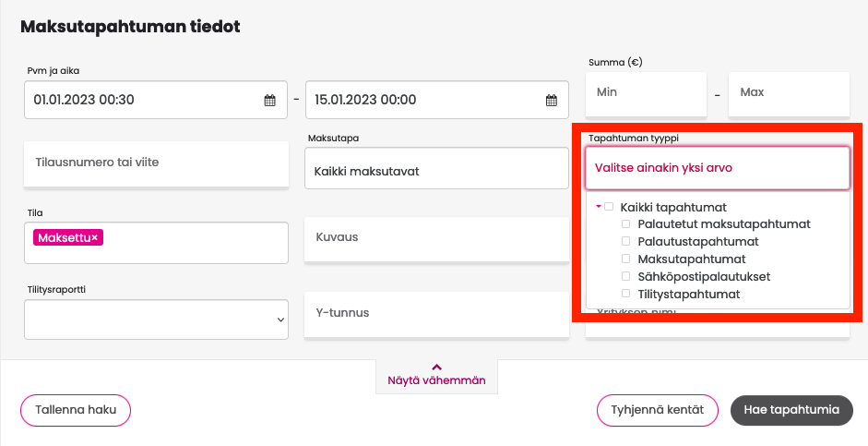Remove the Maksettu tag
The height and width of the screenshot is (446, 868).
95,237
